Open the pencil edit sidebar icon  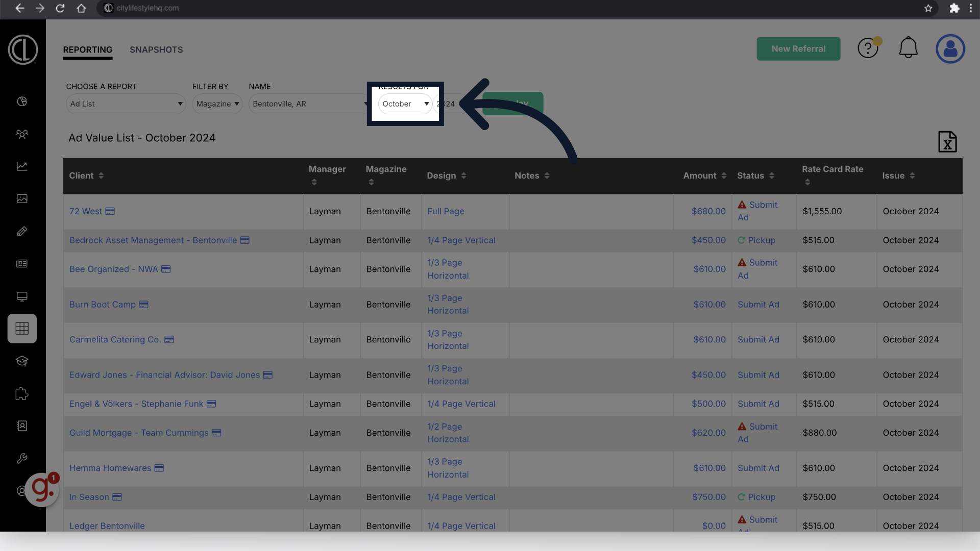point(22,231)
